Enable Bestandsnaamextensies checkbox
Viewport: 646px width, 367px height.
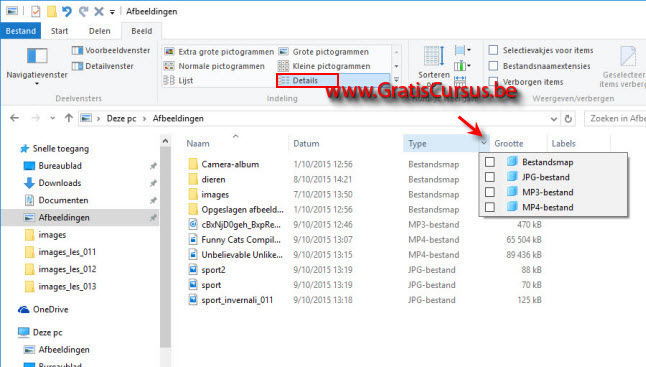coord(493,66)
